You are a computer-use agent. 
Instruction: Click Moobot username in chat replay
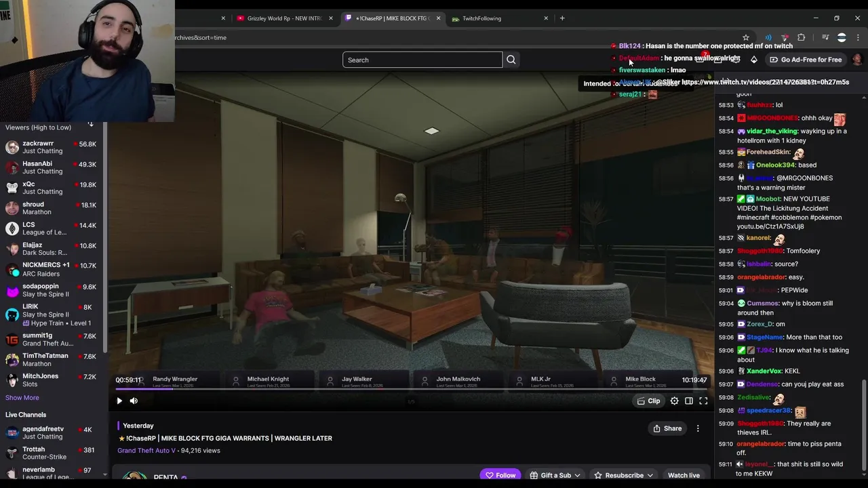[768, 199]
